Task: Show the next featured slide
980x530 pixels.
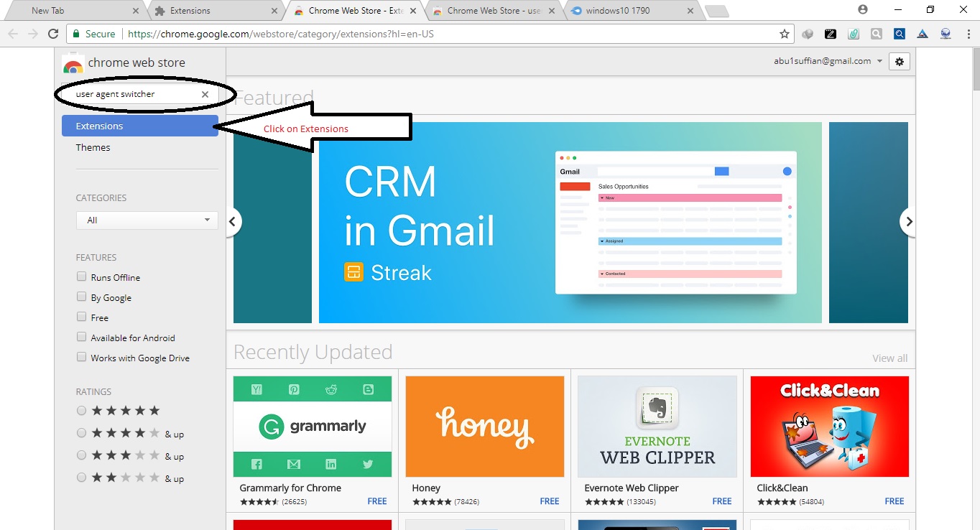Action: (x=909, y=222)
